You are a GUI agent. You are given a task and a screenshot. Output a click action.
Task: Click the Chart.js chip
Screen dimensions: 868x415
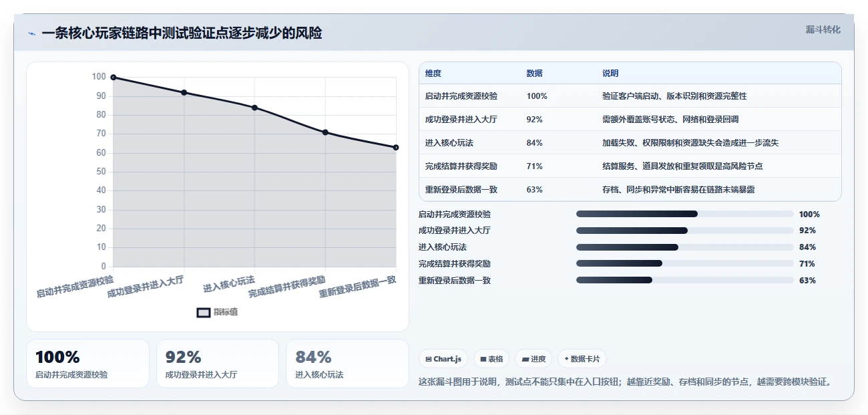443,359
